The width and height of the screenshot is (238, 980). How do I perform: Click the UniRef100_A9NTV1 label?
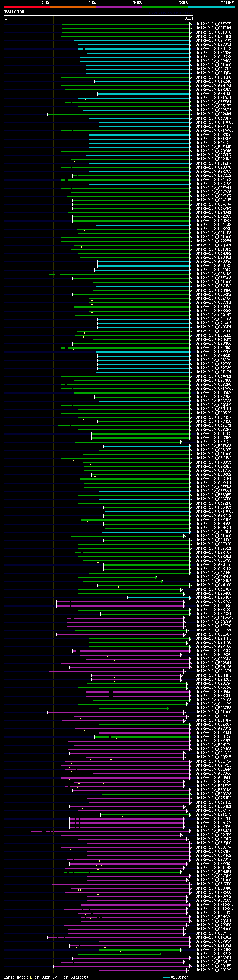click(213, 86)
